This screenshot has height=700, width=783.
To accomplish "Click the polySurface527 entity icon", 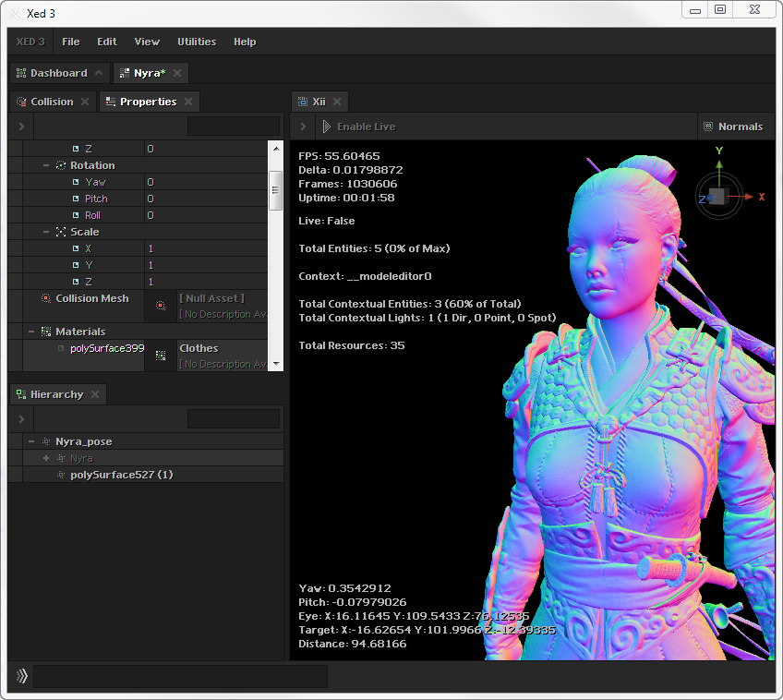I will click(x=61, y=475).
